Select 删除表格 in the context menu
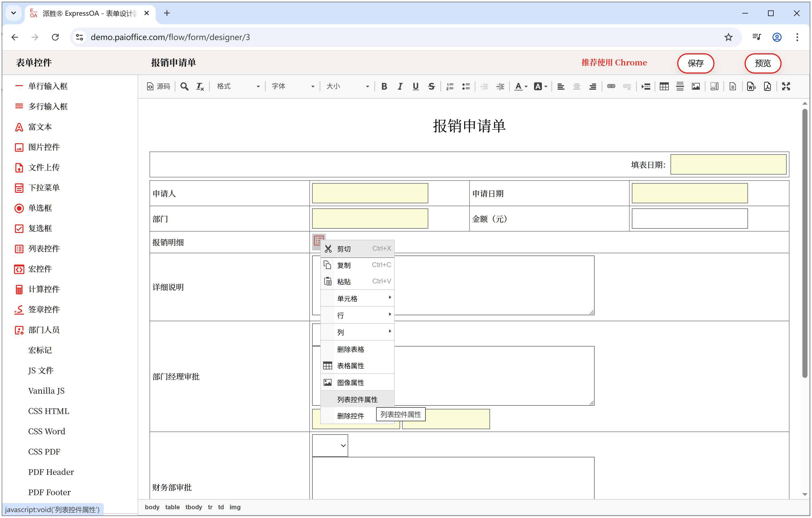 (x=351, y=349)
